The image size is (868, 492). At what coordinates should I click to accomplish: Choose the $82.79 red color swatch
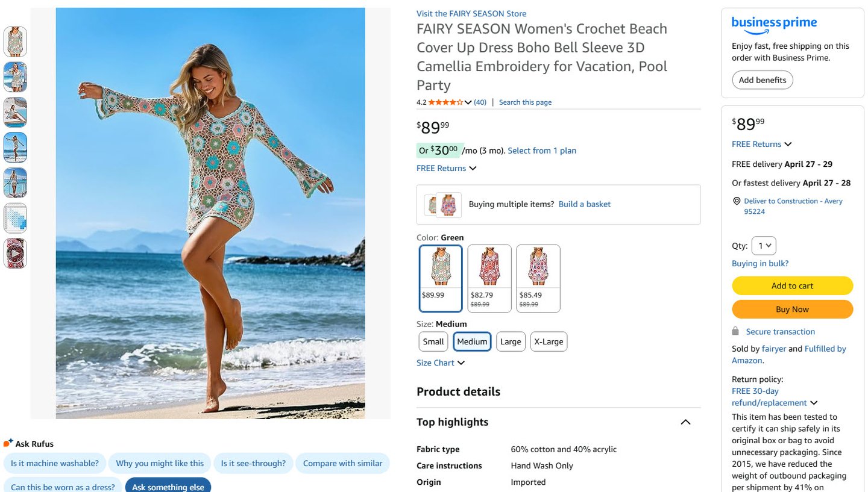click(489, 278)
